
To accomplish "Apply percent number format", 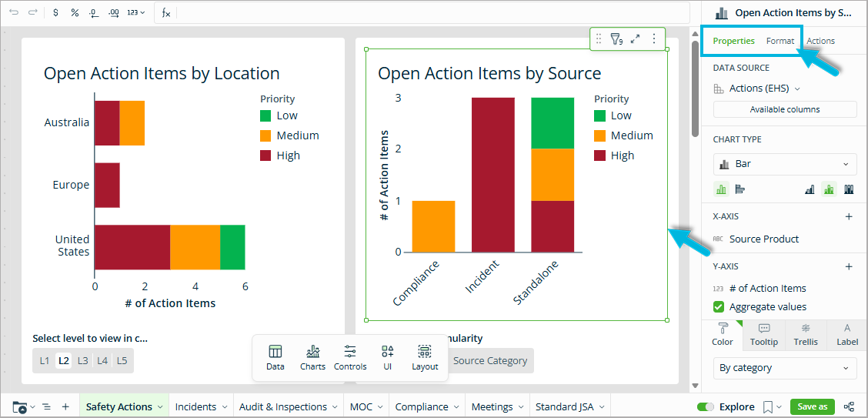I will pyautogui.click(x=75, y=12).
